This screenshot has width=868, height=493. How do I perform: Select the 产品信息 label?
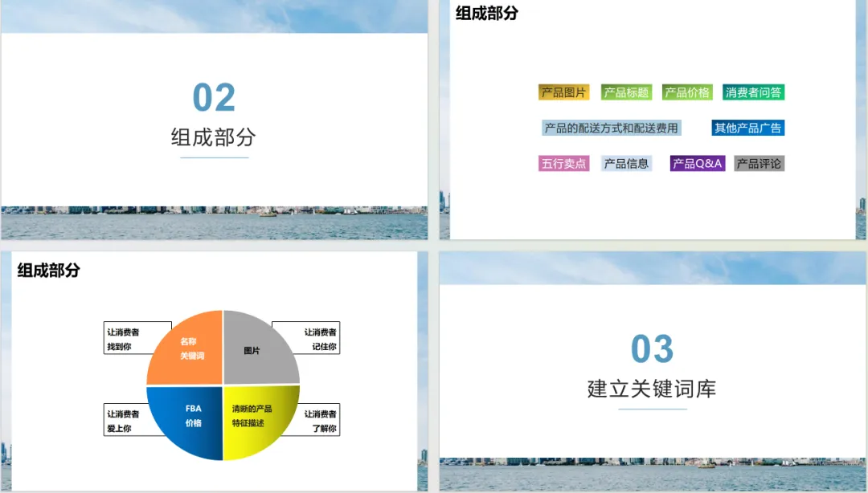pyautogui.click(x=626, y=163)
